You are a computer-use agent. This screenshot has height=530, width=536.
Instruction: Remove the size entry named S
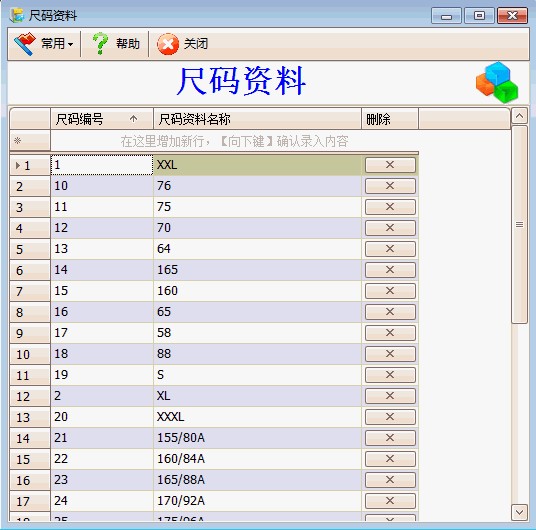[x=390, y=375]
